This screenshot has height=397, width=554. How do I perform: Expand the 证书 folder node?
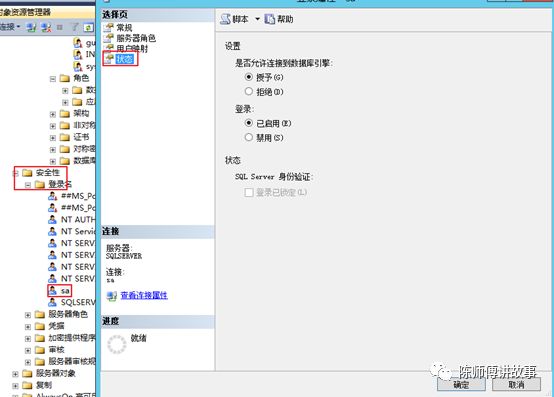tap(53, 138)
